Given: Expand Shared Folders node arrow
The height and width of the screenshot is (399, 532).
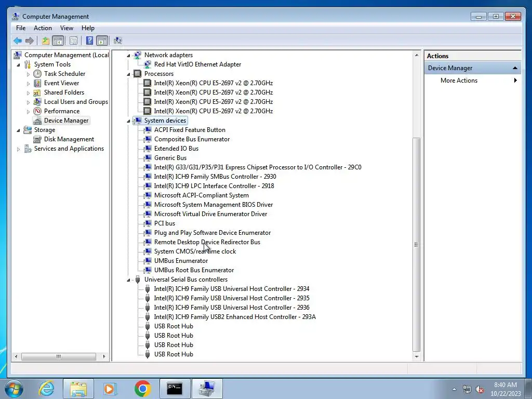Looking at the screenshot, I should (x=28, y=92).
